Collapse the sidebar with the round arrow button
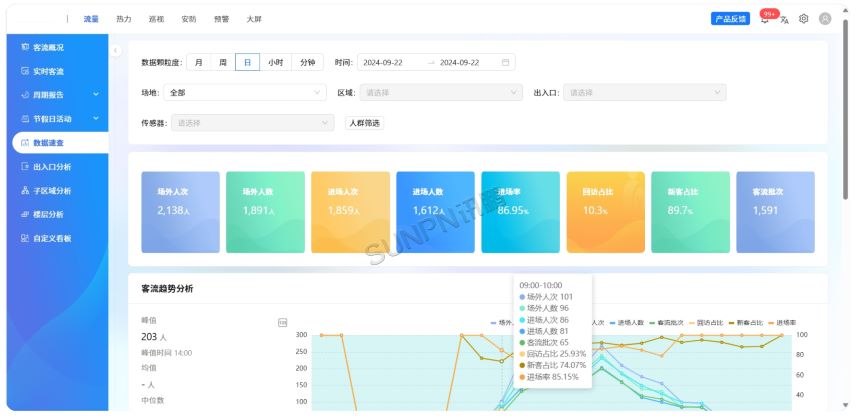The image size is (860, 416). (116, 50)
